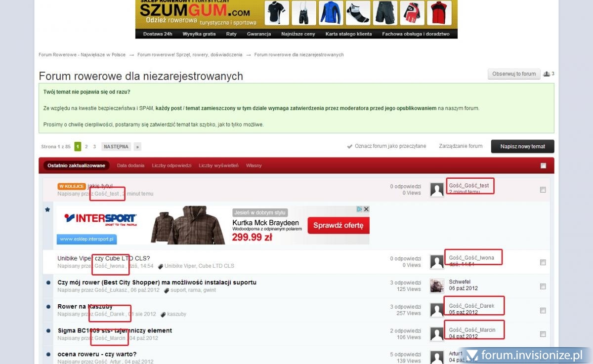Open topic 'ocena roweru - czy warto?'
Viewport: 593px width, 364px height.
(97, 354)
